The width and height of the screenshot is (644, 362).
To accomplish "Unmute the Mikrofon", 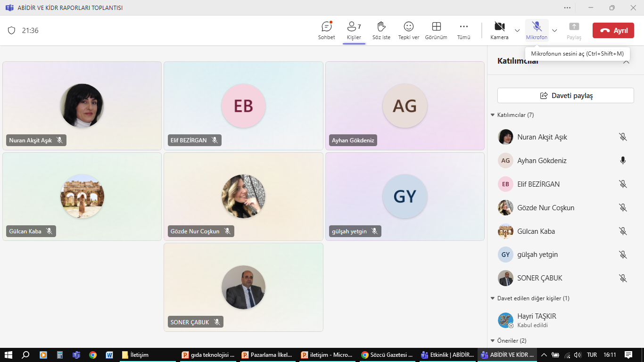I will click(537, 31).
